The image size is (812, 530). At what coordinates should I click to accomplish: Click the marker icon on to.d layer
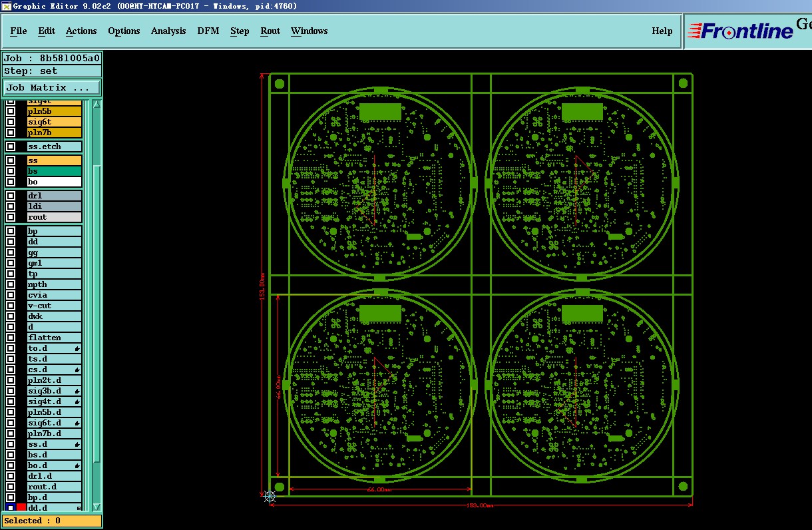77,348
